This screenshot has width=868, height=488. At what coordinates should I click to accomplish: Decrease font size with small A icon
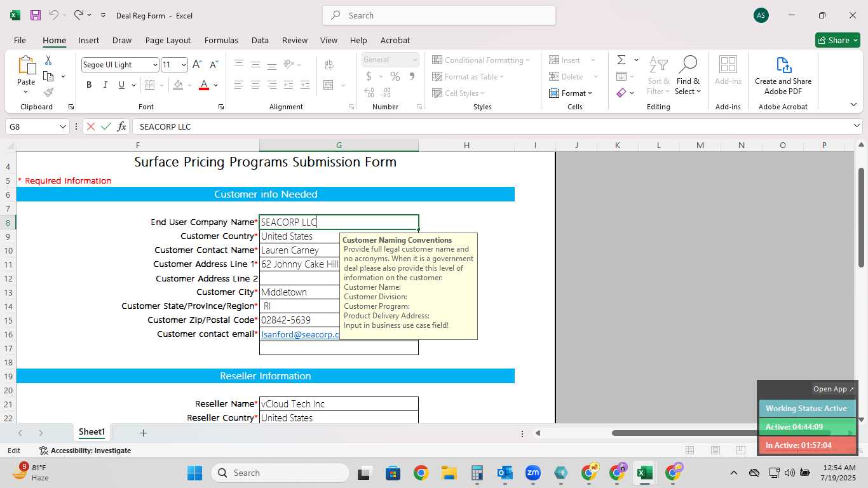[214, 64]
